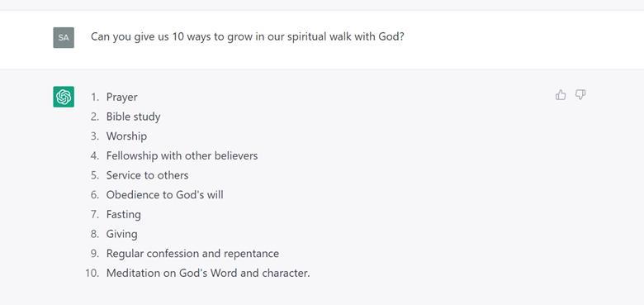The image size is (644, 305).
Task: Click the green ChatGPT logo avatar
Action: [x=64, y=97]
